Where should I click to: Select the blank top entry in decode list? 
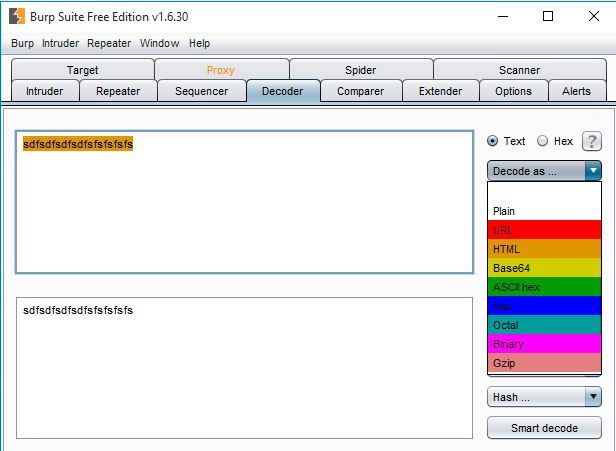[544, 192]
